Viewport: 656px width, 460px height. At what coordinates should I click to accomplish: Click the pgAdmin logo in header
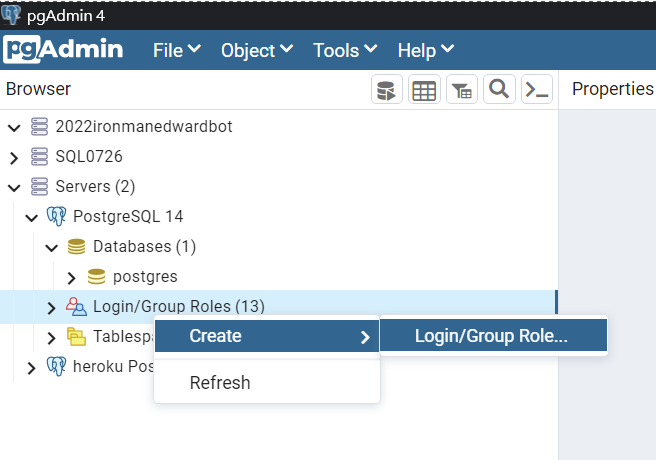click(x=63, y=49)
